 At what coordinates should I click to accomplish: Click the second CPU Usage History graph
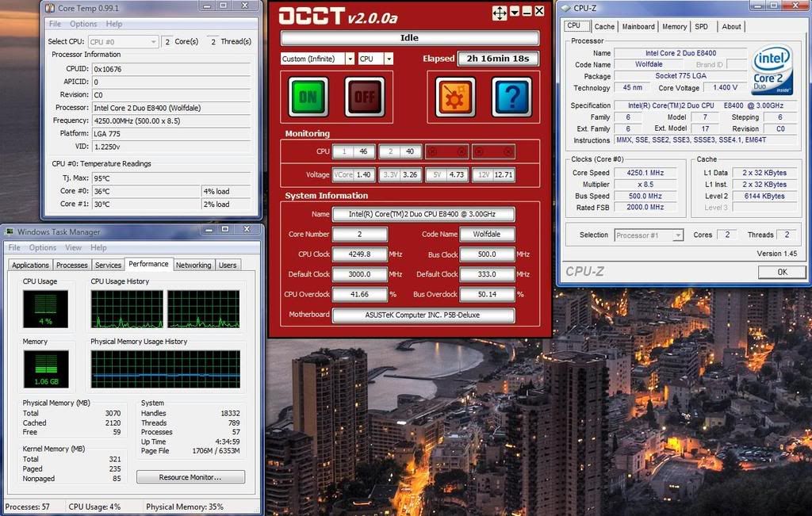click(204, 309)
